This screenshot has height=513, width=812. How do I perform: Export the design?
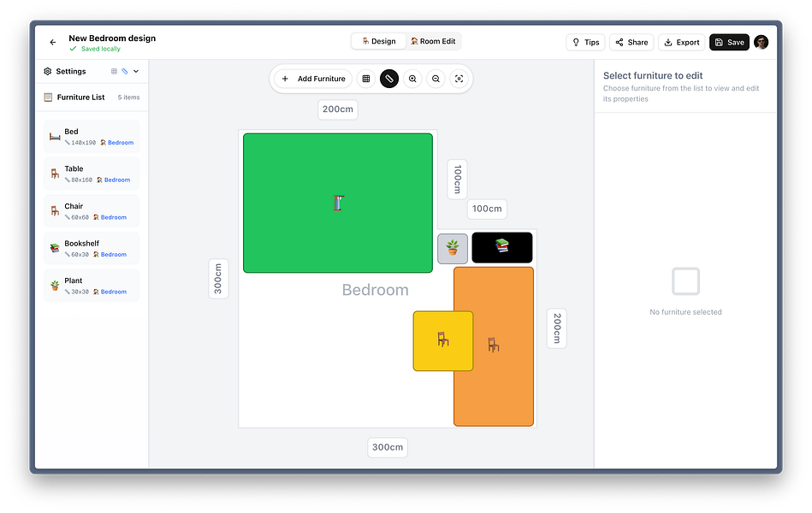681,43
